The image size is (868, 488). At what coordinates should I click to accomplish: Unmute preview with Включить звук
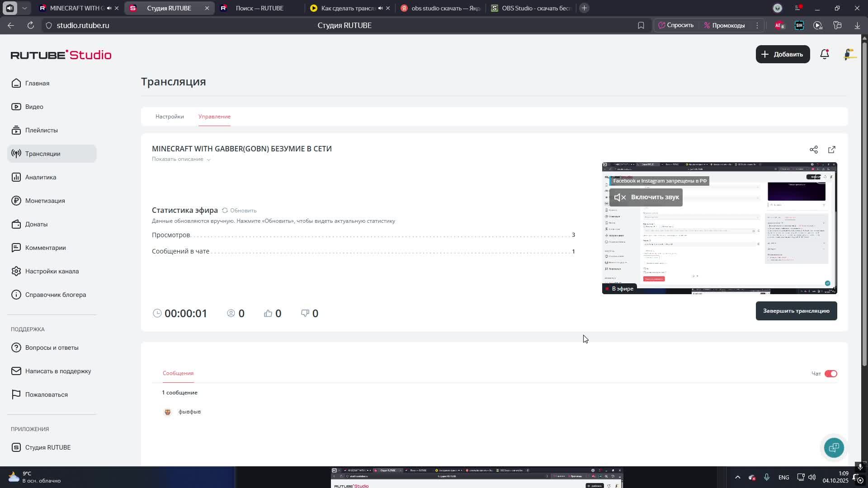pyautogui.click(x=646, y=197)
